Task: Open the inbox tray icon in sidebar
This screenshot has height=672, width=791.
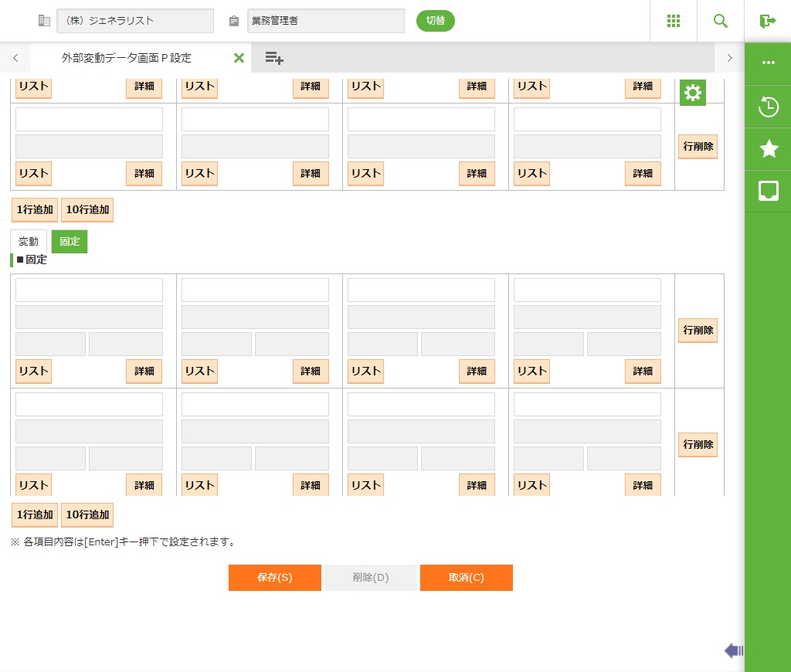Action: pyautogui.click(x=768, y=191)
